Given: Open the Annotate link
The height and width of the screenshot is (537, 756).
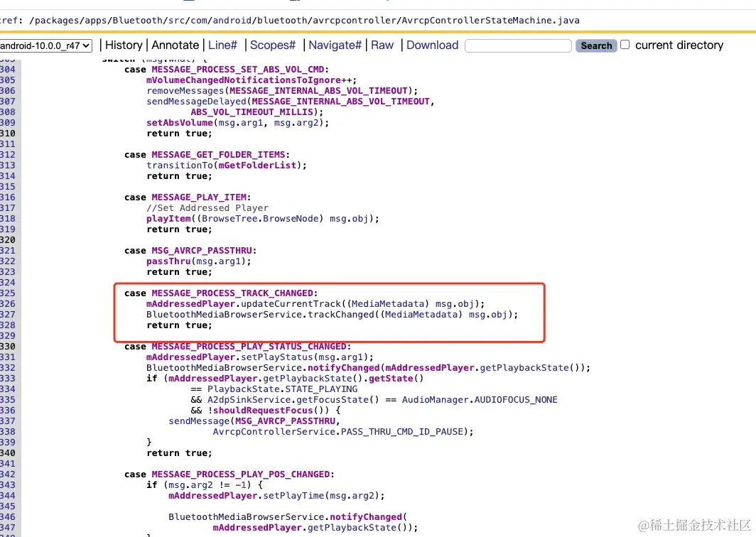Looking at the screenshot, I should click(x=175, y=45).
